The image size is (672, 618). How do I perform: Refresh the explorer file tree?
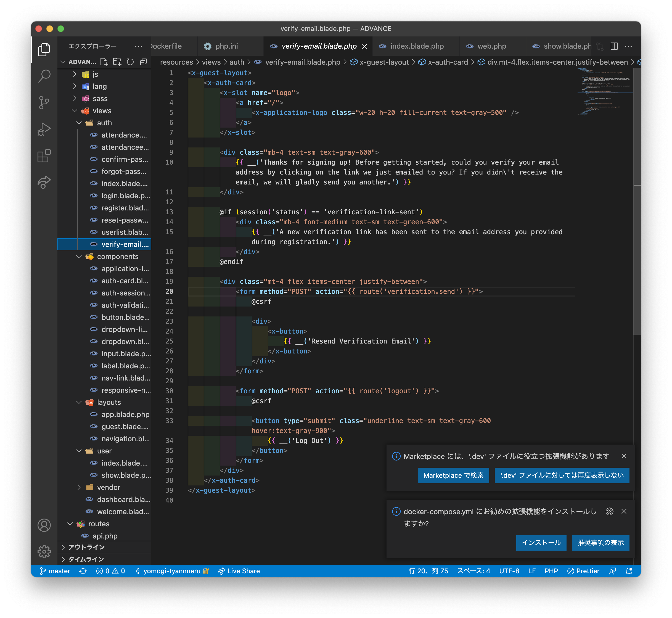[130, 62]
